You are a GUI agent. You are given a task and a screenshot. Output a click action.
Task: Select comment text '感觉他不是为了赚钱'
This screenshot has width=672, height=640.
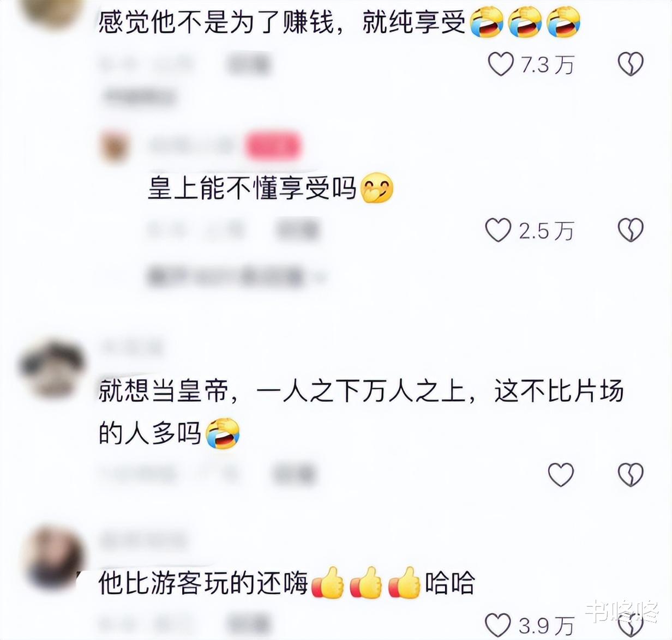[x=215, y=23]
